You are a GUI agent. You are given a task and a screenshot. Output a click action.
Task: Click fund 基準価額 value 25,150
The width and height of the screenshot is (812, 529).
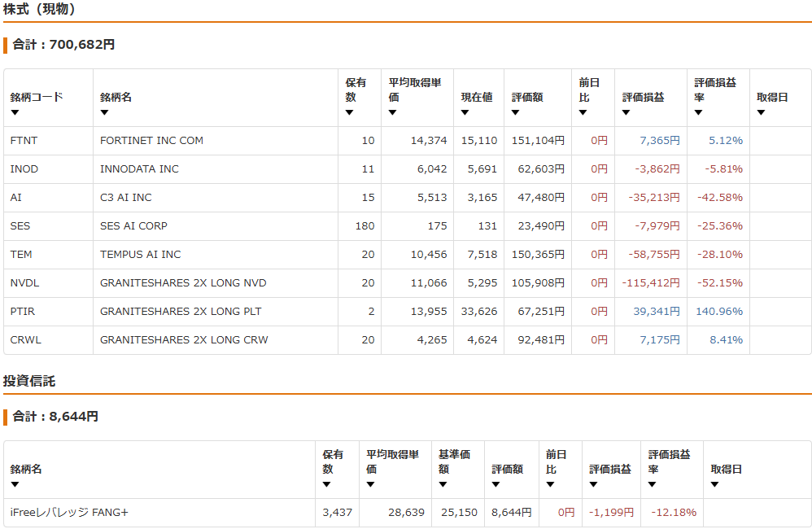coord(460,513)
